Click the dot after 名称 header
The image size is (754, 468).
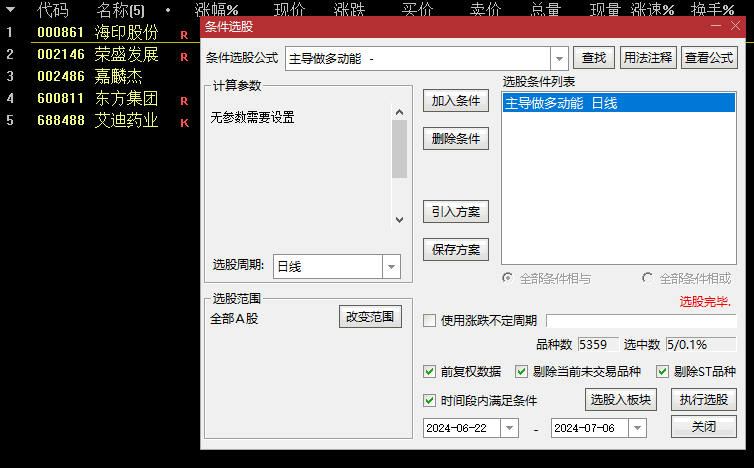[168, 10]
